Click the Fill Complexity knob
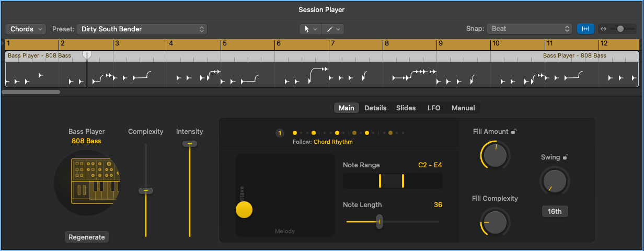 tap(494, 222)
